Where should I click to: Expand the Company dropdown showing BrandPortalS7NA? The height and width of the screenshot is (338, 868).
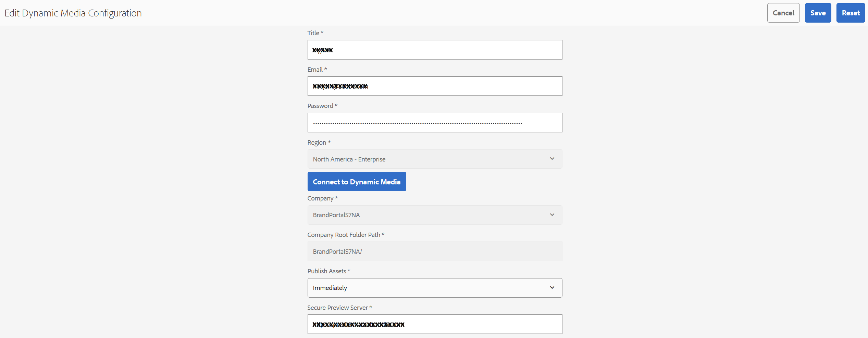[x=434, y=215]
